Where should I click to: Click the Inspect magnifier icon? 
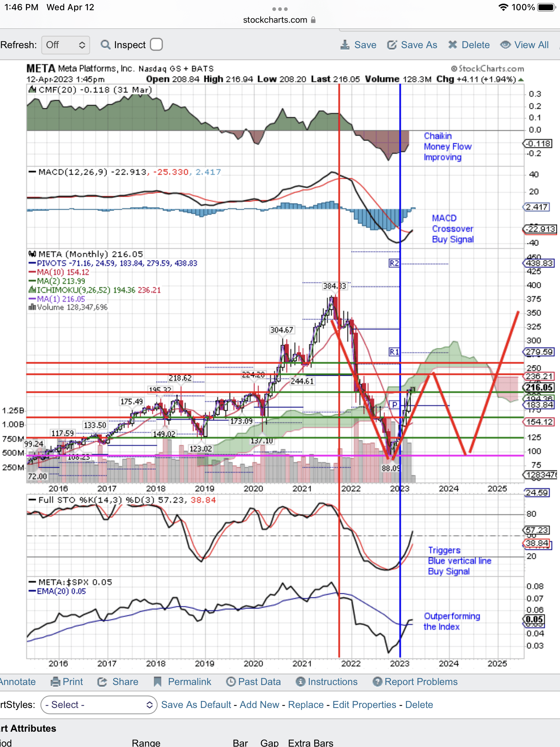pyautogui.click(x=105, y=45)
